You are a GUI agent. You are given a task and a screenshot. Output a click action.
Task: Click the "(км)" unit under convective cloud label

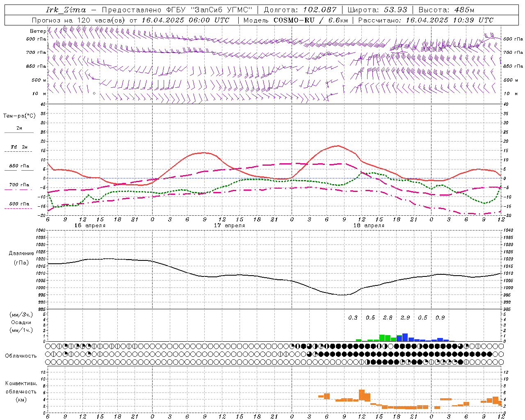pos(21,399)
